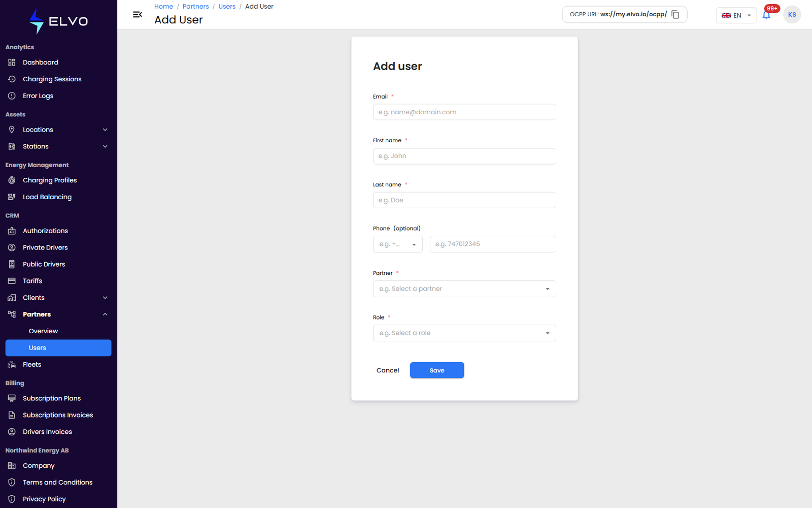Click the Cancel button
The image size is (812, 508).
[x=388, y=370]
